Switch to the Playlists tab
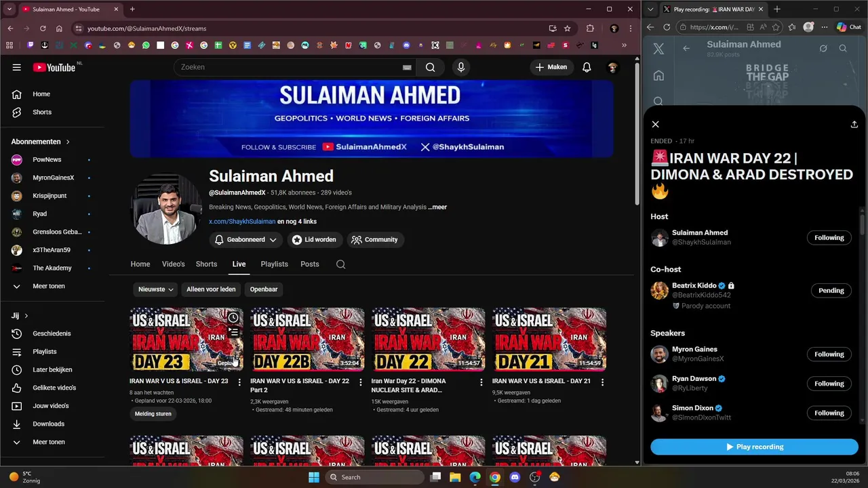The image size is (868, 488). (275, 264)
